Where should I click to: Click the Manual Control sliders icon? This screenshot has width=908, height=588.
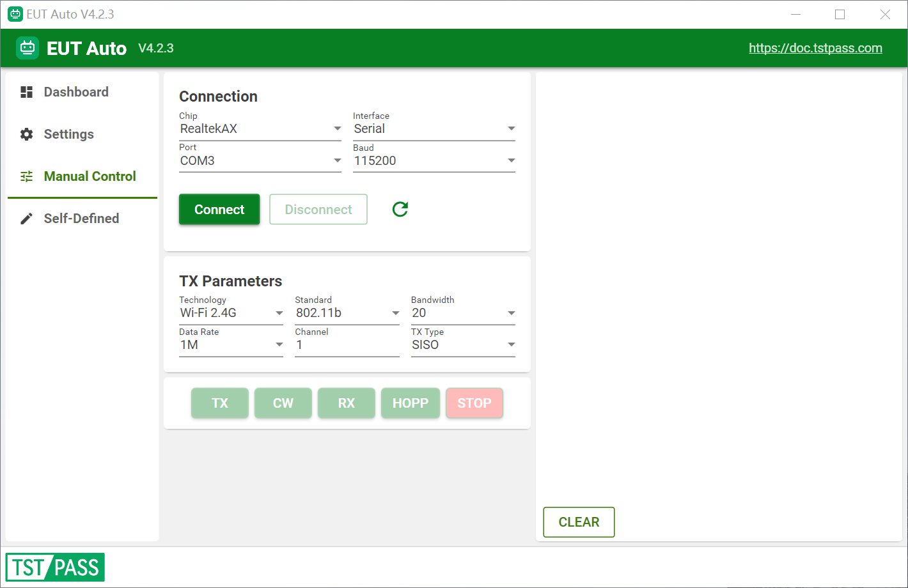point(26,176)
